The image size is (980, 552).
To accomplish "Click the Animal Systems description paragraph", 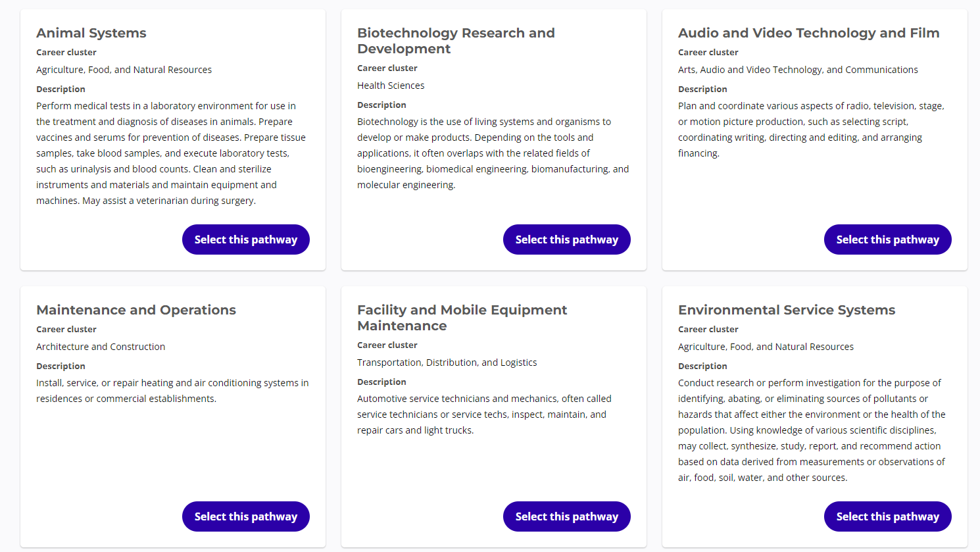I will (x=171, y=153).
